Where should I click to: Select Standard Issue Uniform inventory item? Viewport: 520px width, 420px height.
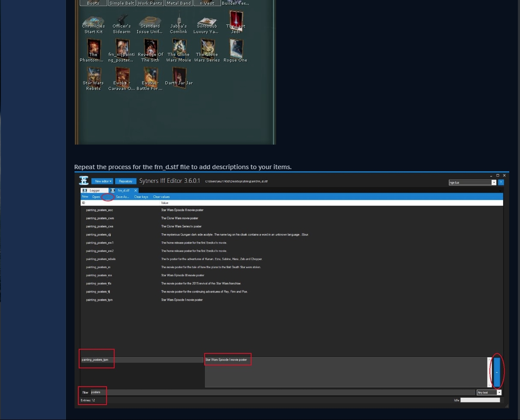[150, 24]
